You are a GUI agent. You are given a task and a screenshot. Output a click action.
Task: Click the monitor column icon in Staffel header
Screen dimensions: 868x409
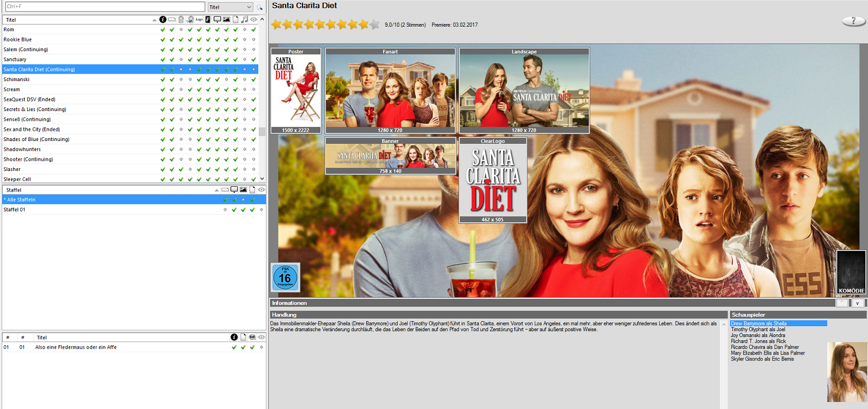click(x=234, y=190)
